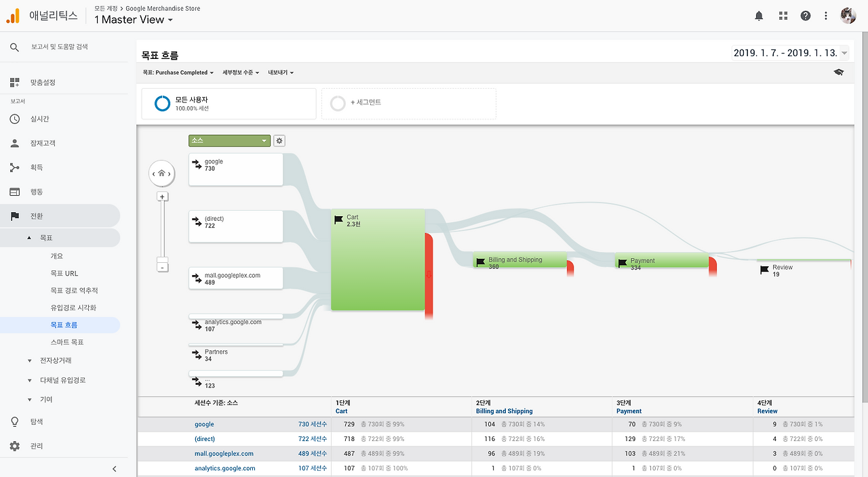
Task: Click the Google Analytics logo
Action: coord(12,16)
